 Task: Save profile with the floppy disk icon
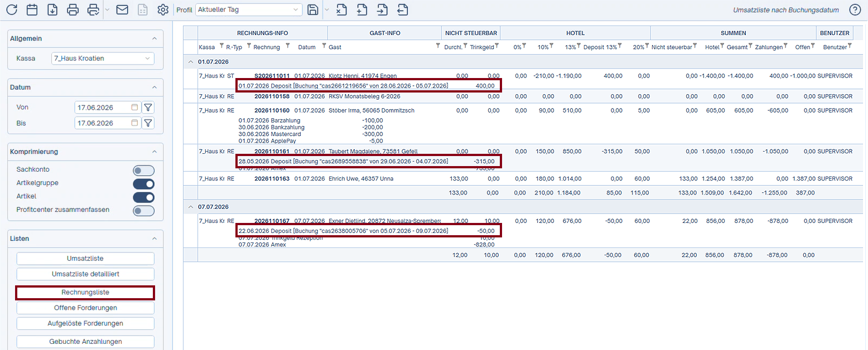pos(314,9)
